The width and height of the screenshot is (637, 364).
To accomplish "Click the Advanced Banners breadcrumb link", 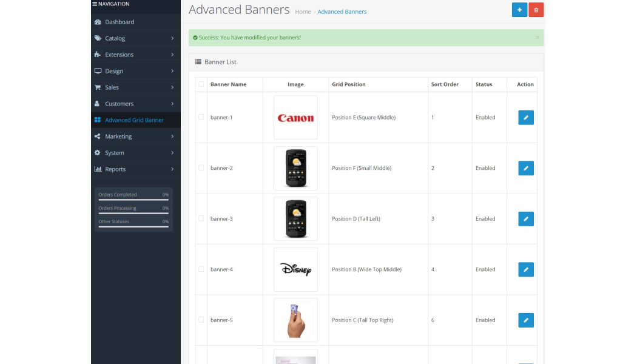I will coord(342,12).
